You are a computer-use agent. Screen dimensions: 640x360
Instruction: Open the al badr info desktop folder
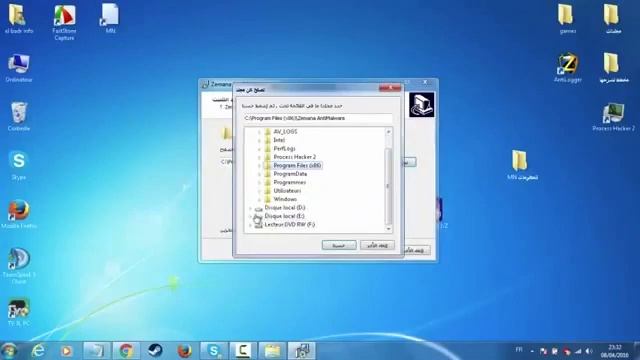18,19
